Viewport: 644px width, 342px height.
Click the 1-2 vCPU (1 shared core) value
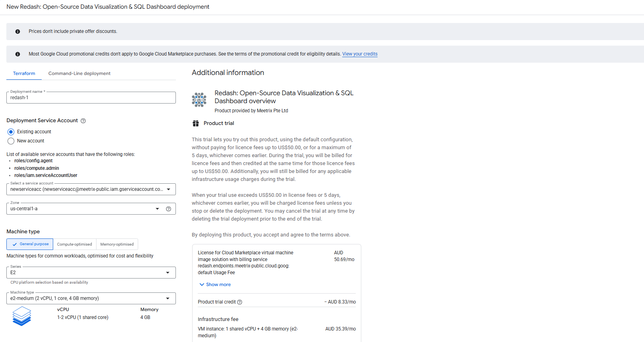pyautogui.click(x=83, y=317)
